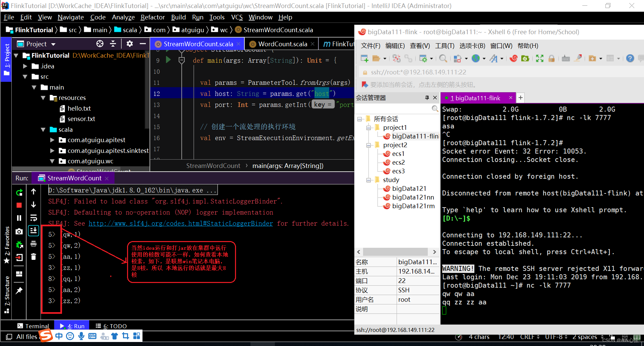The height and width of the screenshot is (346, 644).
Task: Pin the Run tool window
Action: click(19, 291)
